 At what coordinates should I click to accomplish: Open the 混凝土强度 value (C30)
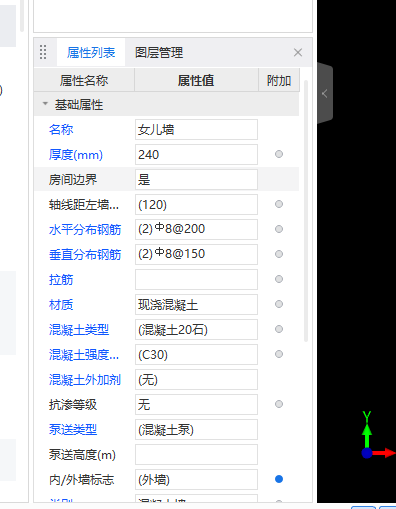(x=196, y=355)
